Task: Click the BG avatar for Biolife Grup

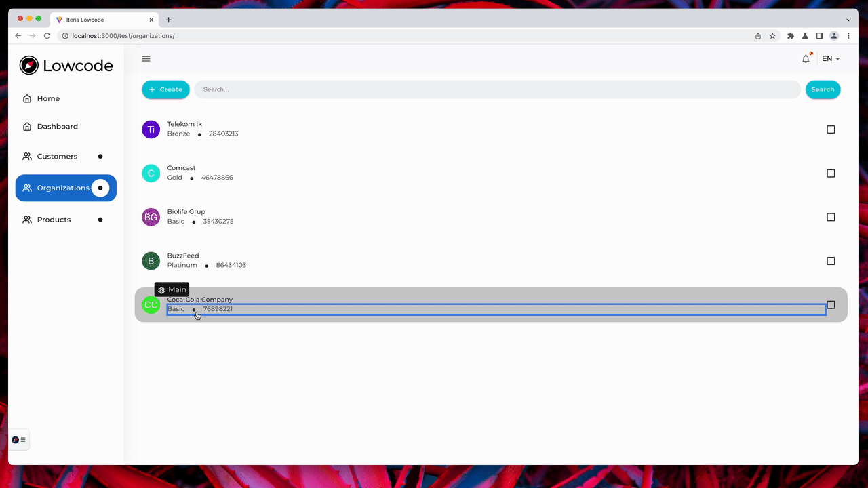Action: click(151, 217)
